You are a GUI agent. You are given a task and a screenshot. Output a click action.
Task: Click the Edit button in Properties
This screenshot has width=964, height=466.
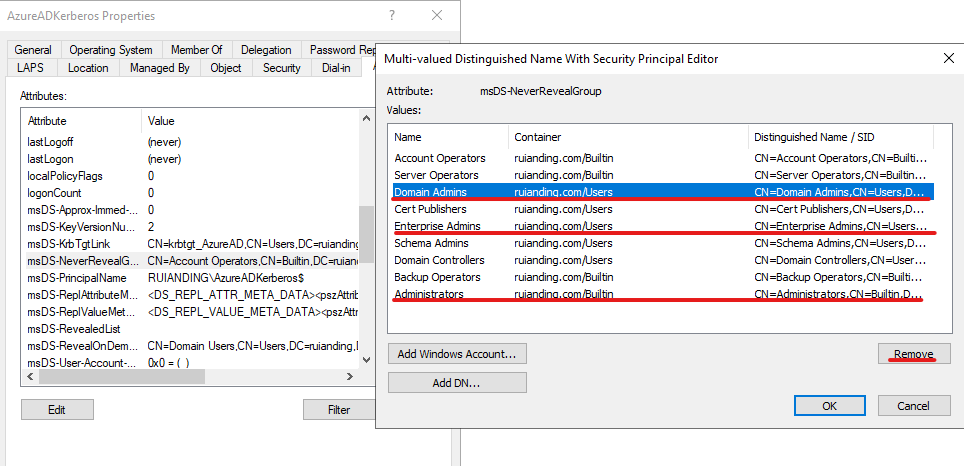[57, 409]
